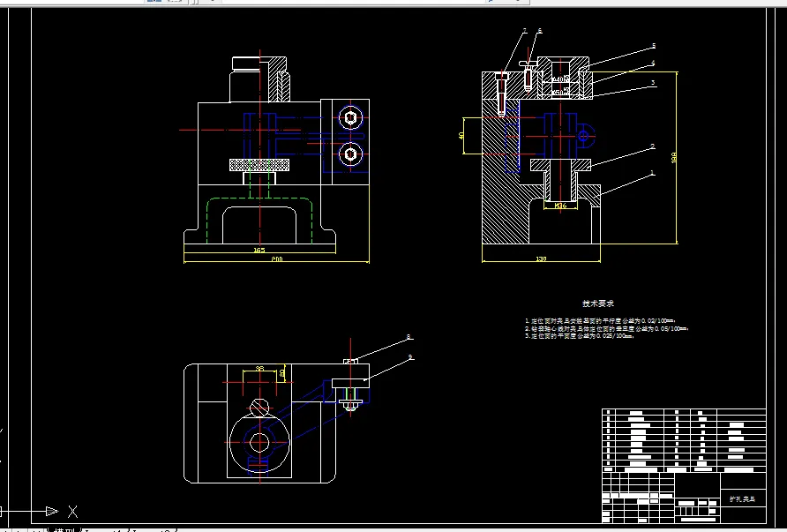787x532 pixels.
Task: Select part balloon number 8
Action: coord(408,337)
